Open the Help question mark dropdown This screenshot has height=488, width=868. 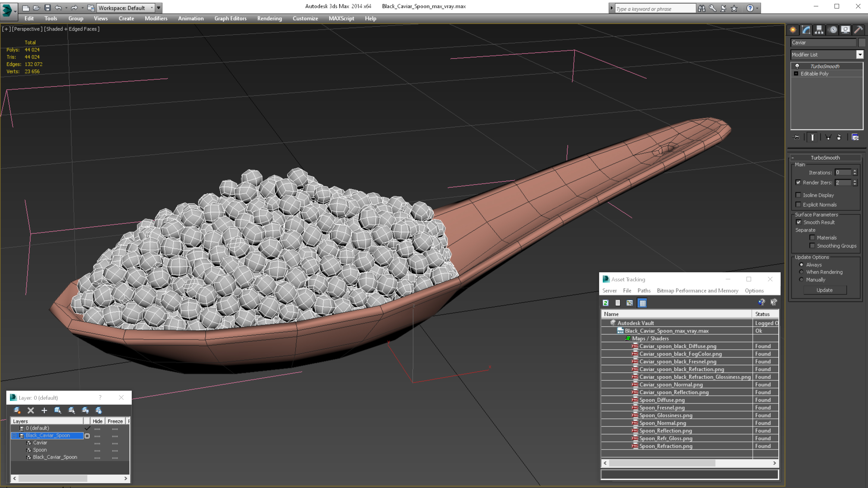click(x=757, y=8)
